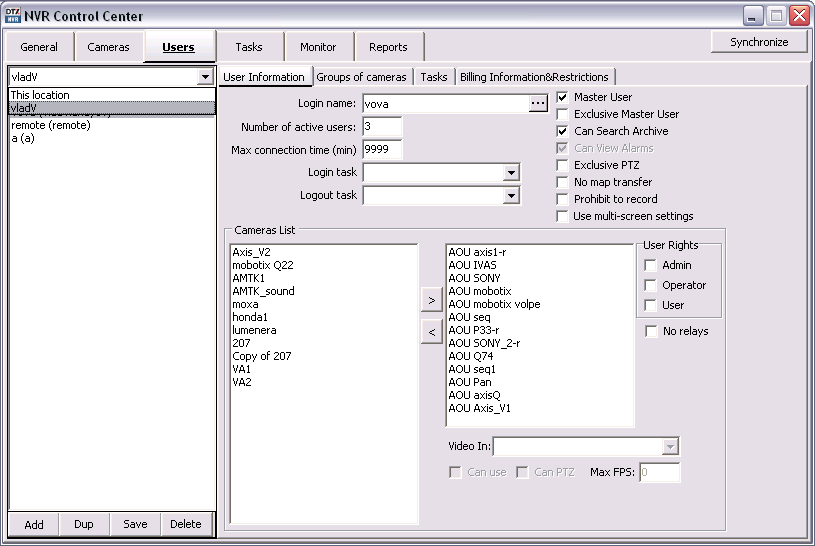Open Groups of cameras sub-tab

pos(361,77)
